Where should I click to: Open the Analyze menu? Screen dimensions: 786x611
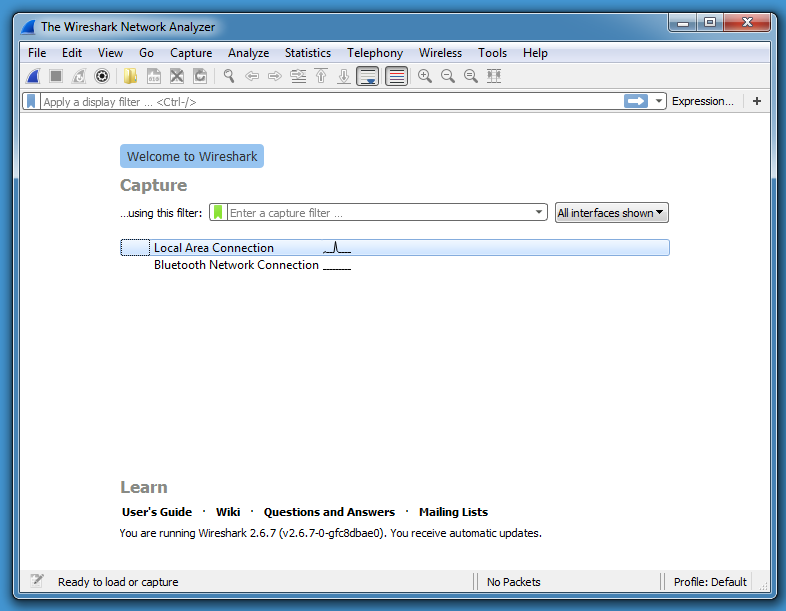[x=248, y=53]
